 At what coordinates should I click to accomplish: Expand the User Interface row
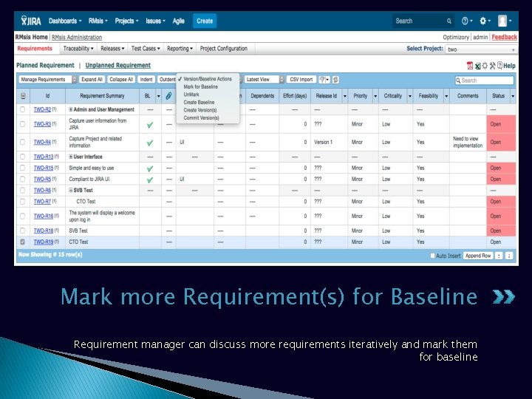coord(71,157)
